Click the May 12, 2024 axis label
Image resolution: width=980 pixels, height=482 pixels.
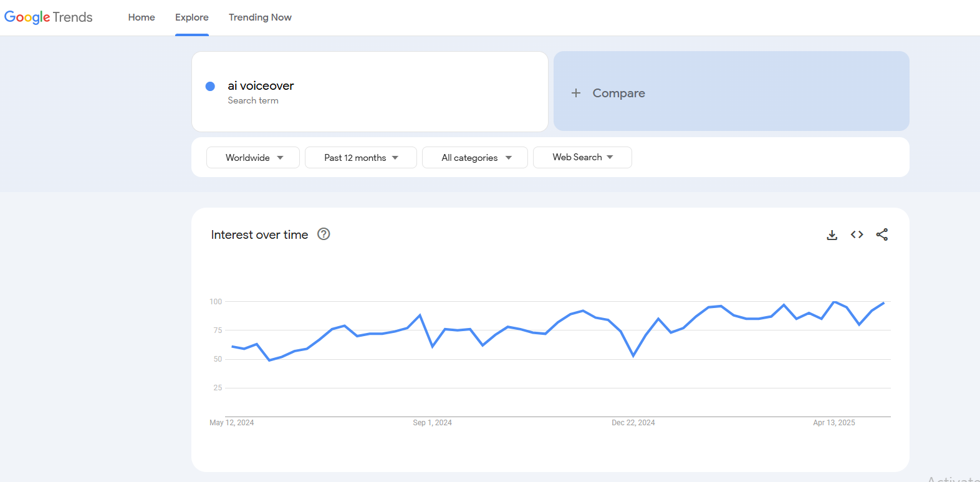click(x=232, y=423)
